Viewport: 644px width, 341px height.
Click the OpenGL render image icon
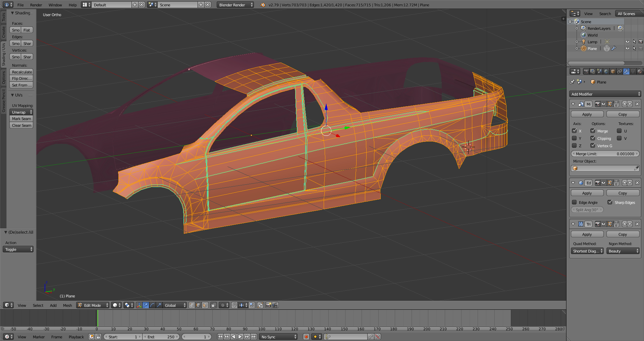point(268,305)
